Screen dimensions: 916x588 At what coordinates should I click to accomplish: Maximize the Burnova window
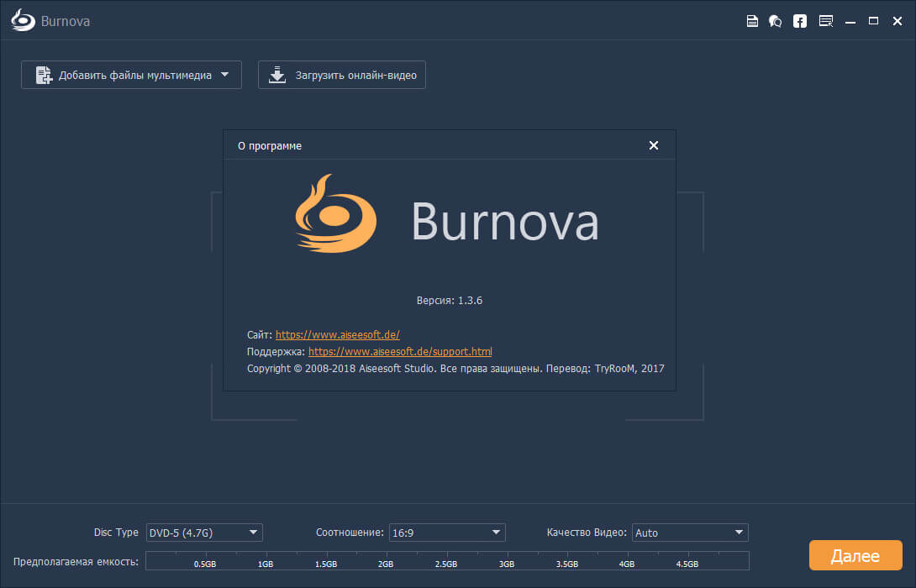click(x=873, y=21)
